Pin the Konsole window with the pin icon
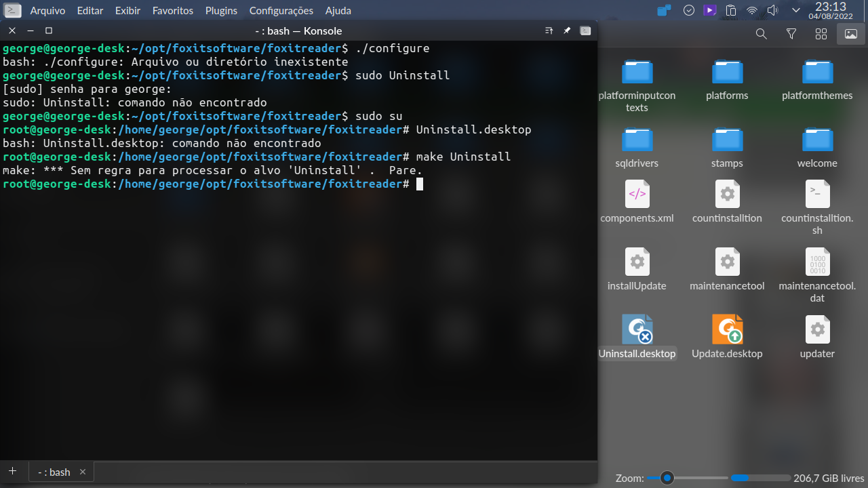 coord(567,30)
